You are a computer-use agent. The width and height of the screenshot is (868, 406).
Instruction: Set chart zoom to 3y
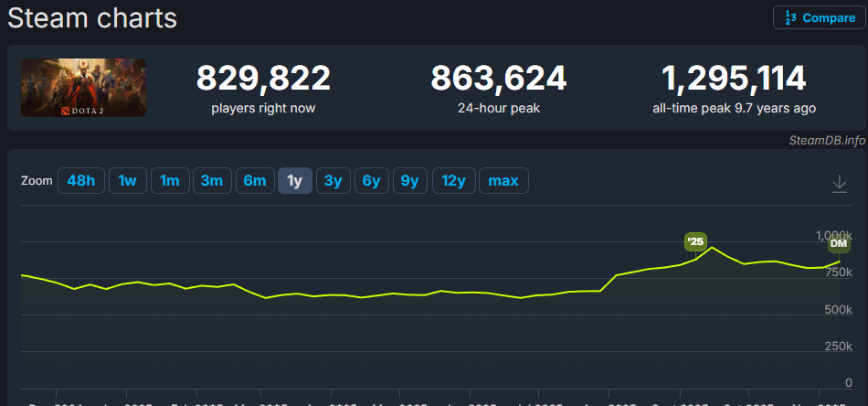(x=333, y=181)
